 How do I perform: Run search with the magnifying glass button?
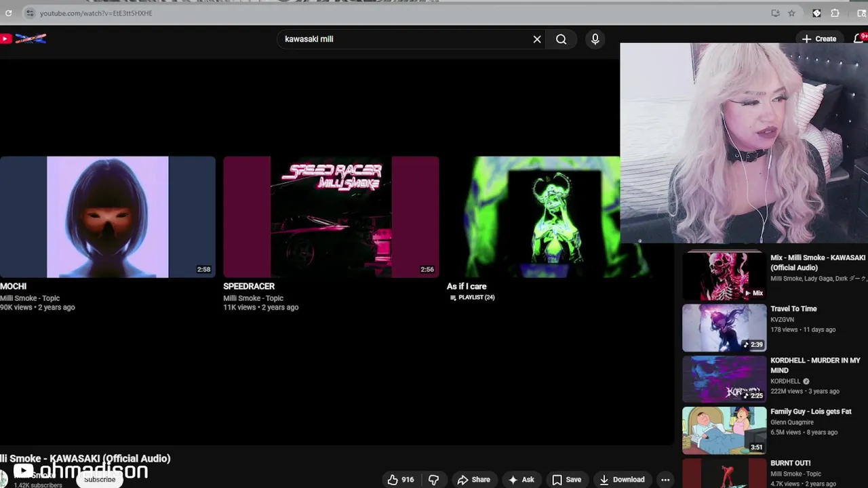click(x=561, y=39)
